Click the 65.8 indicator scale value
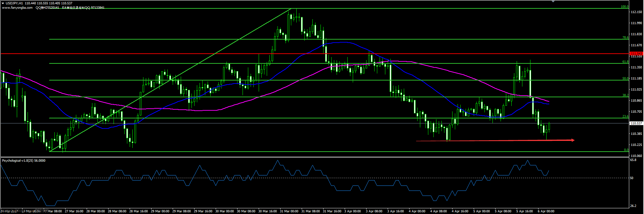 click(x=633, y=160)
